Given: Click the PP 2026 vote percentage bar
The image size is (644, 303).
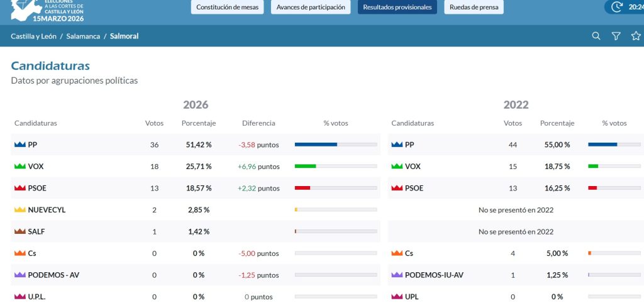Looking at the screenshot, I should pyautogui.click(x=336, y=145).
